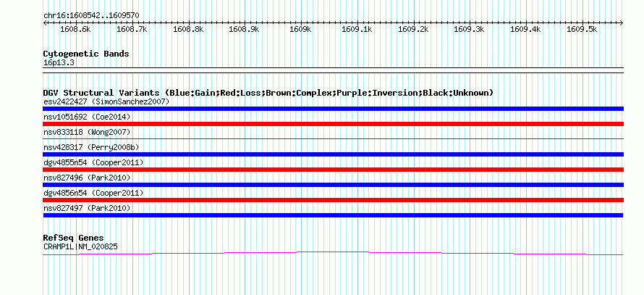Click the red dgv4855n54 loss bar

[x=333, y=170]
